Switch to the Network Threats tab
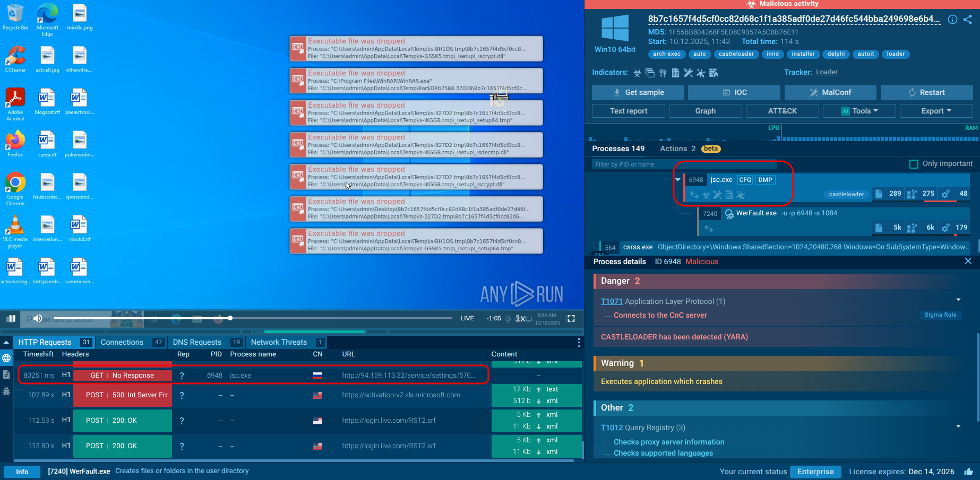980x480 pixels. click(280, 342)
